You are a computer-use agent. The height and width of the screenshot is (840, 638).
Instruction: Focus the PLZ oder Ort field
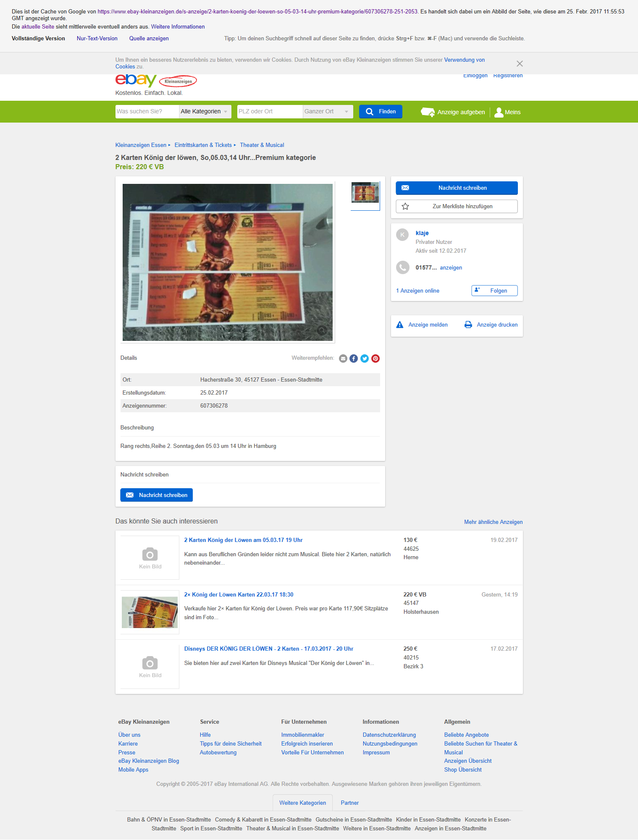coord(270,112)
